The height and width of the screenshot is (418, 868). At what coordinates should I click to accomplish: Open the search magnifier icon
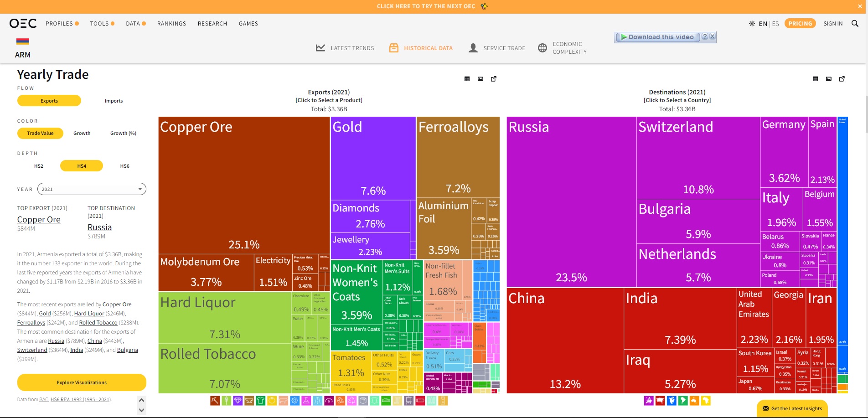(x=855, y=24)
